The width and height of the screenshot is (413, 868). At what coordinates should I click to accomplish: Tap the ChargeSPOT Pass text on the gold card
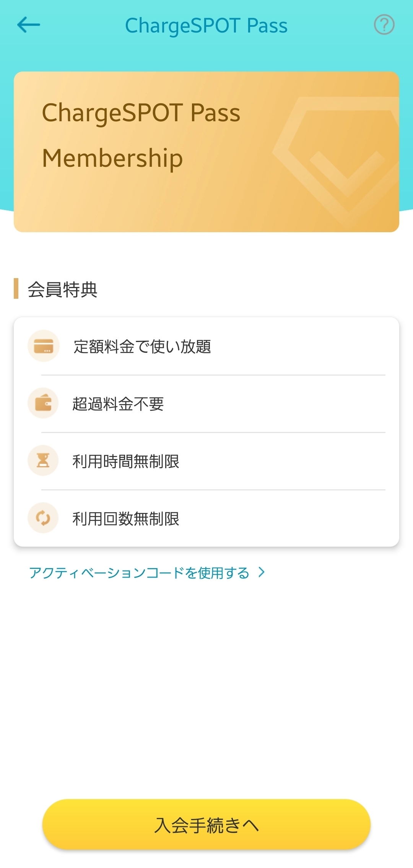click(x=141, y=113)
